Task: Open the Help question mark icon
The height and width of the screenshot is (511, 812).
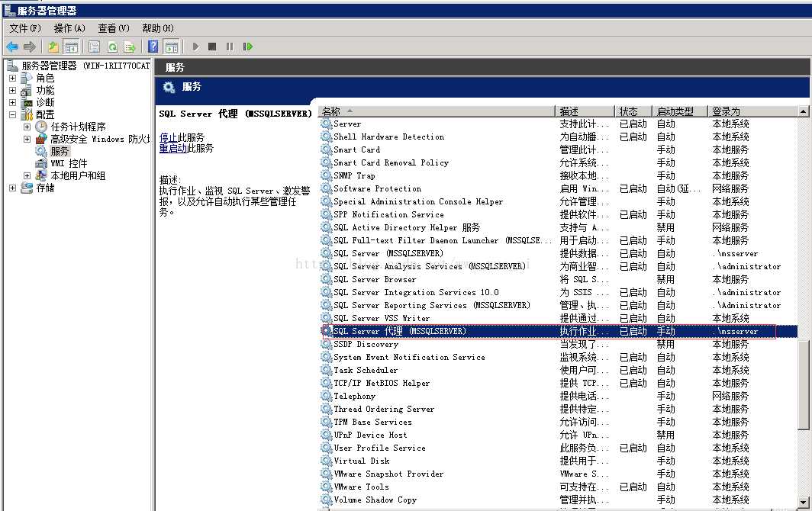Action: point(153,47)
